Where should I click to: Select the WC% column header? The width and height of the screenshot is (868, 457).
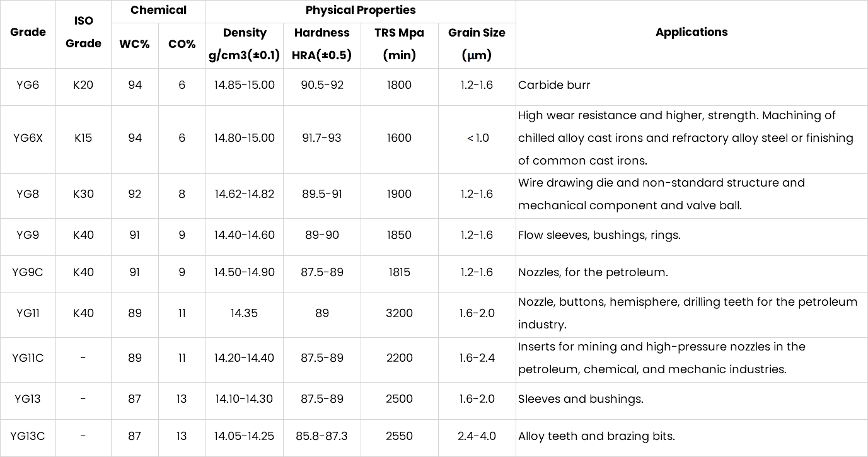(134, 45)
